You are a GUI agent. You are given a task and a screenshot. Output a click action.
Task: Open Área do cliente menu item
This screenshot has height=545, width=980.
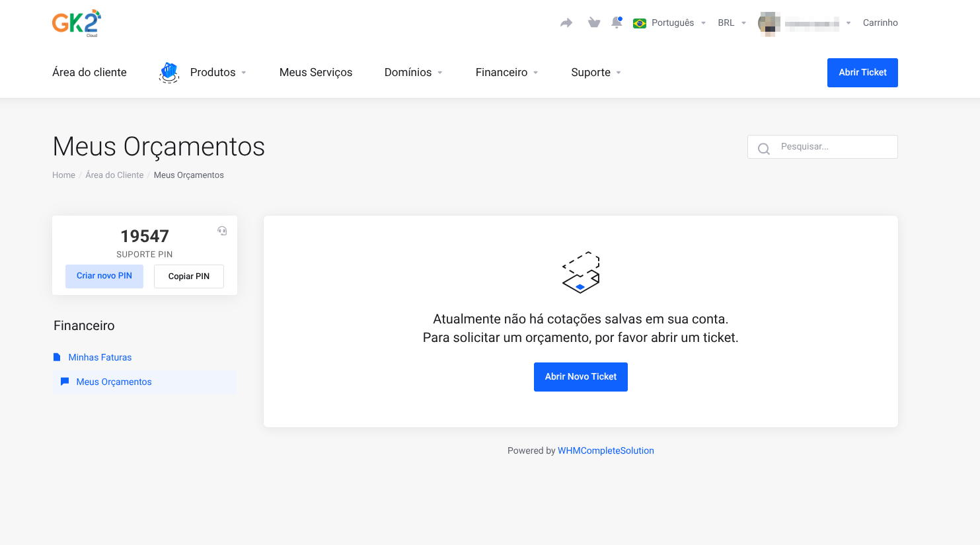(x=89, y=73)
